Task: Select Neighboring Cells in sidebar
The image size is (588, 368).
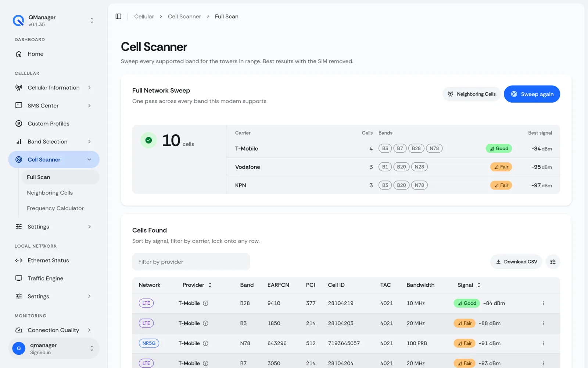Action: [60, 193]
